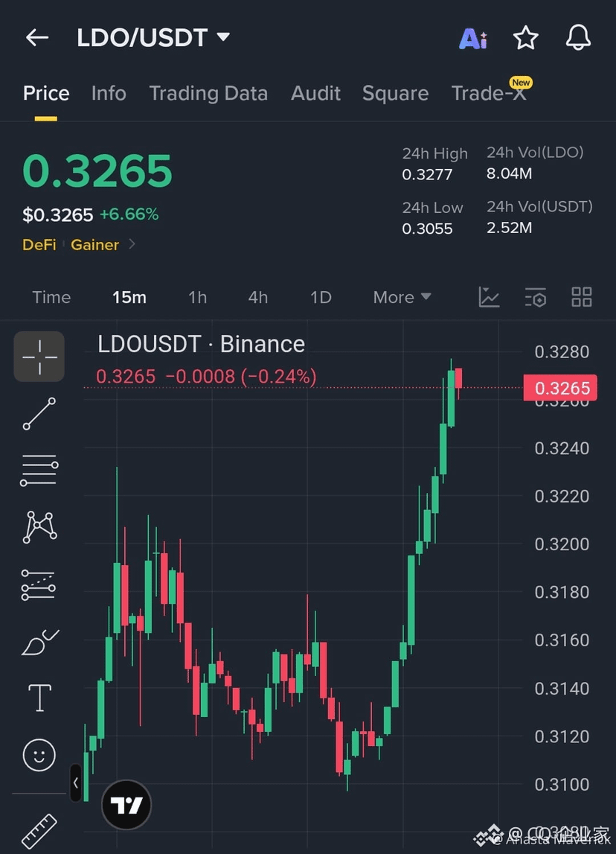Select the brush drawing tool
Image resolution: width=616 pixels, height=854 pixels.
(39, 642)
